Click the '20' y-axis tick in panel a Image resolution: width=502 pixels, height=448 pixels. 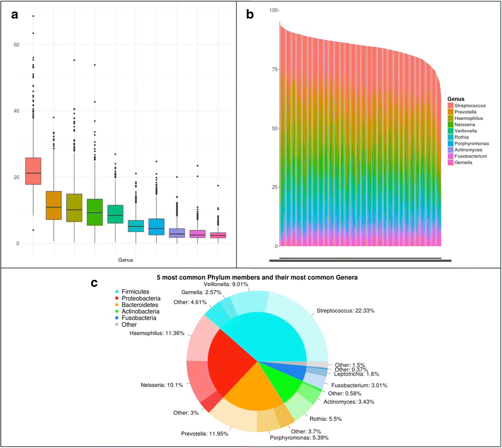pos(16,177)
